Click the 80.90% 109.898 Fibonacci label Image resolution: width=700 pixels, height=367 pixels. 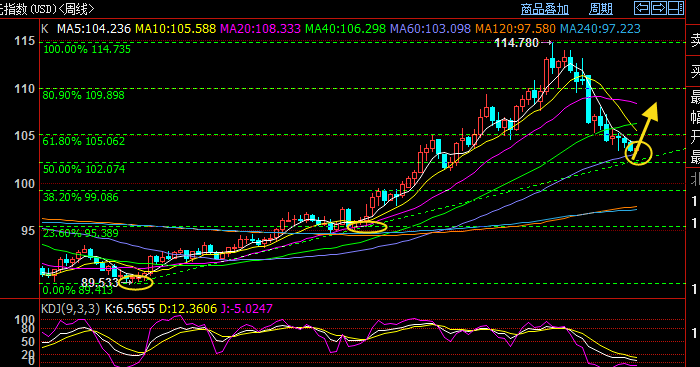(83, 95)
